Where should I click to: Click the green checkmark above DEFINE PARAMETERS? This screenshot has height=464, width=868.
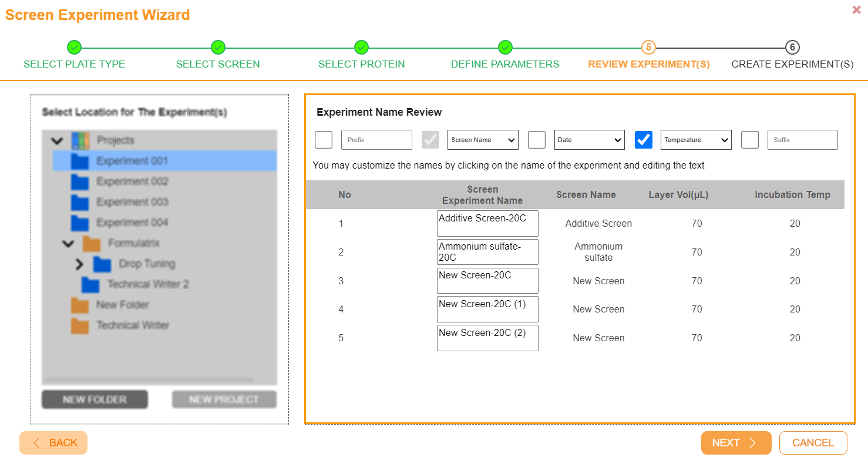pyautogui.click(x=505, y=48)
